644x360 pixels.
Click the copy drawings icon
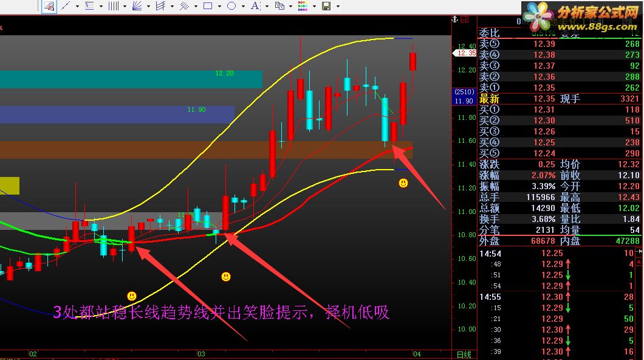click(279, 6)
